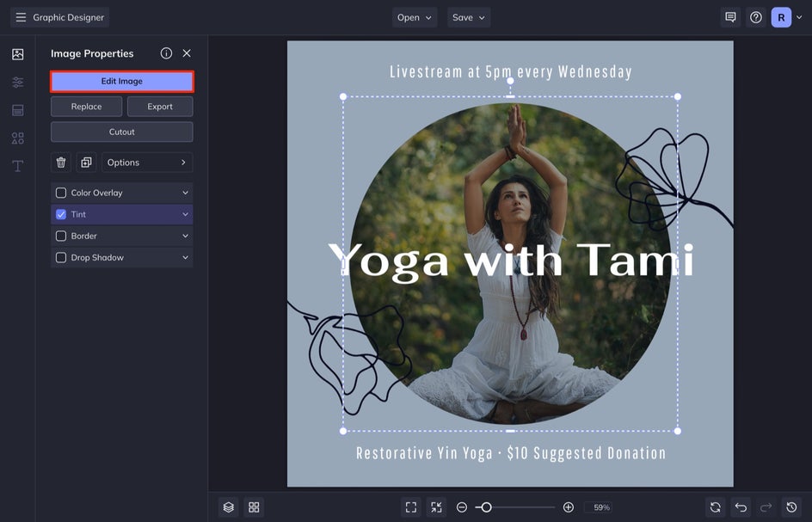This screenshot has height=522, width=812.
Task: Open the Save dropdown menu
Action: (x=469, y=17)
